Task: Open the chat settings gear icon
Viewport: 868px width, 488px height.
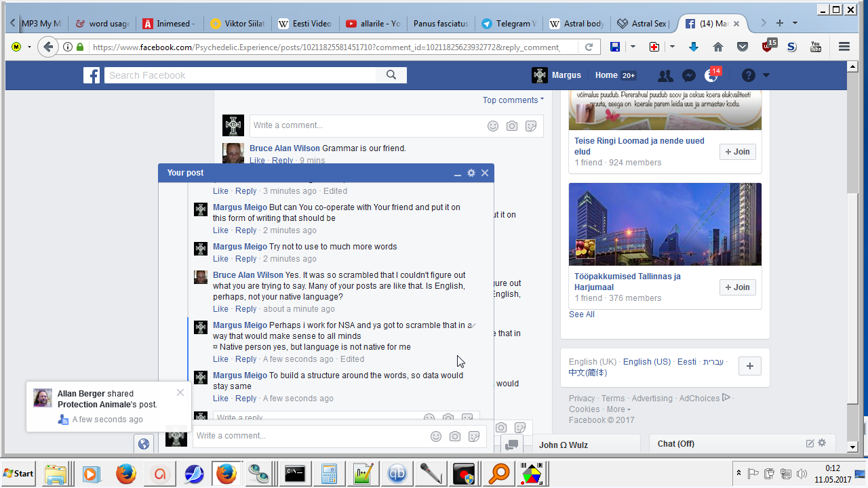Action: coord(822,443)
